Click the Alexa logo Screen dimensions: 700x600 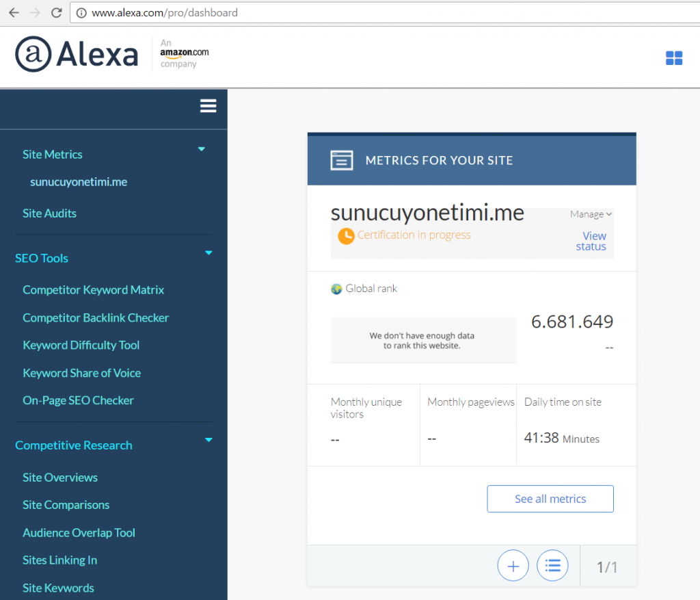(77, 54)
